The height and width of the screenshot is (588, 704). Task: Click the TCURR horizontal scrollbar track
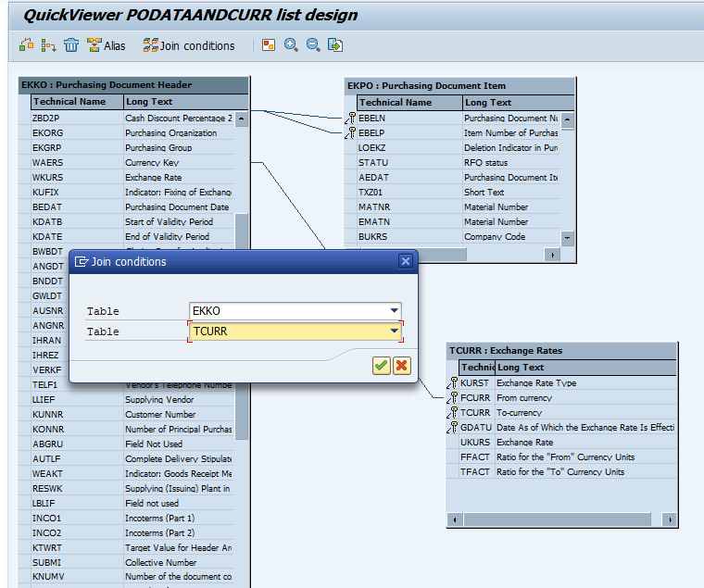point(558,519)
